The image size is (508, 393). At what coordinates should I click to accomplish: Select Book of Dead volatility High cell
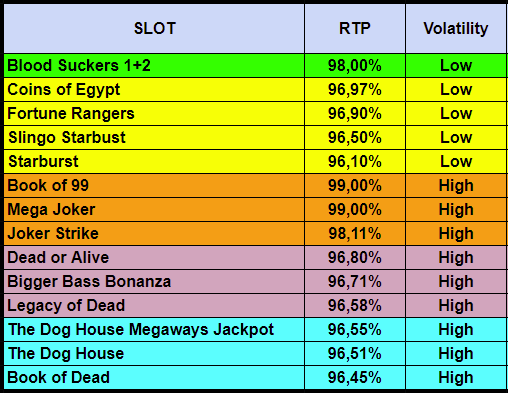pos(456,378)
